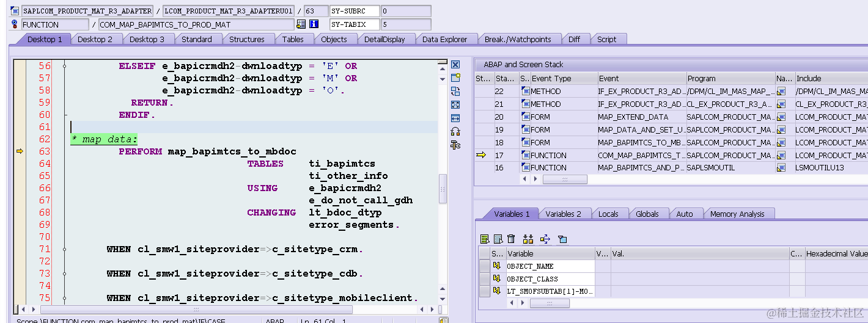Switch to Locals tab
This screenshot has width=868, height=323.
(608, 214)
